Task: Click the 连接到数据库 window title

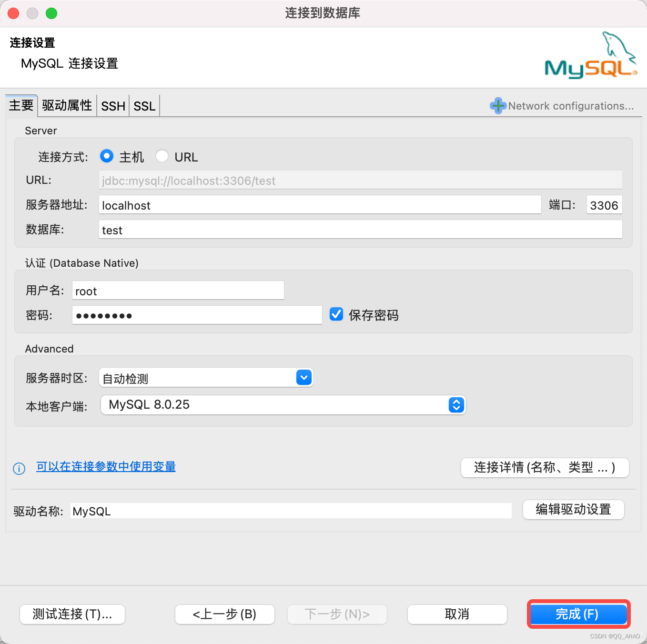Action: tap(323, 13)
